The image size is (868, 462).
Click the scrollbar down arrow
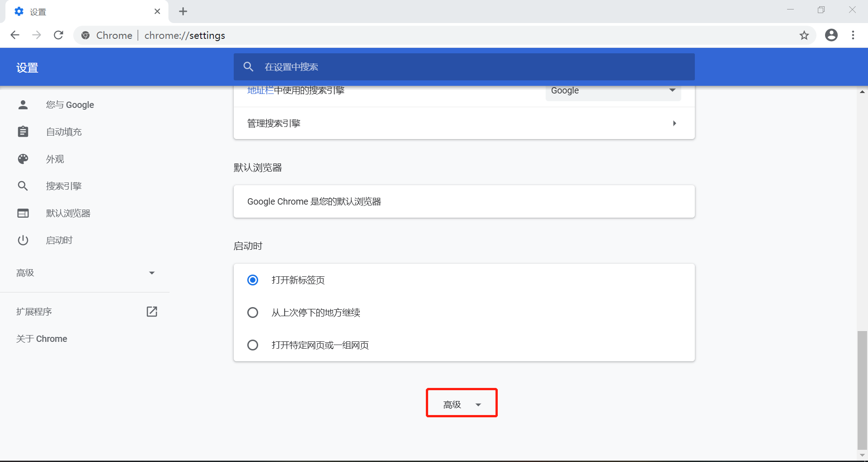862,455
